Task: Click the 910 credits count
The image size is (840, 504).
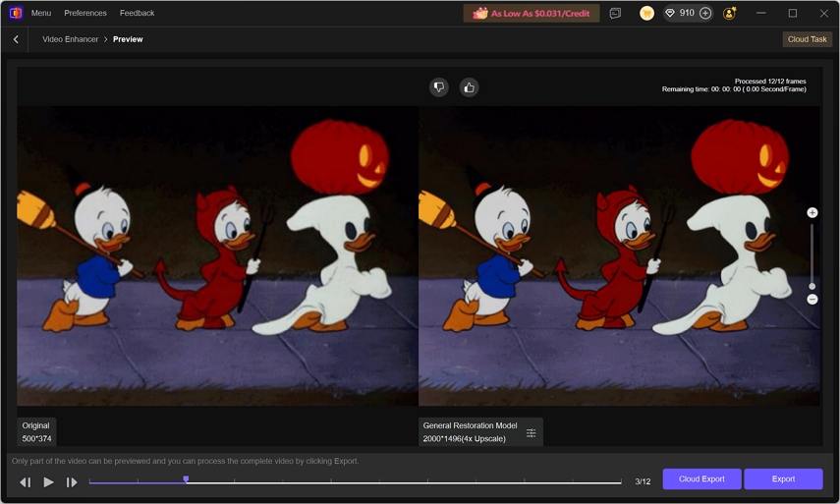Action: pos(687,13)
